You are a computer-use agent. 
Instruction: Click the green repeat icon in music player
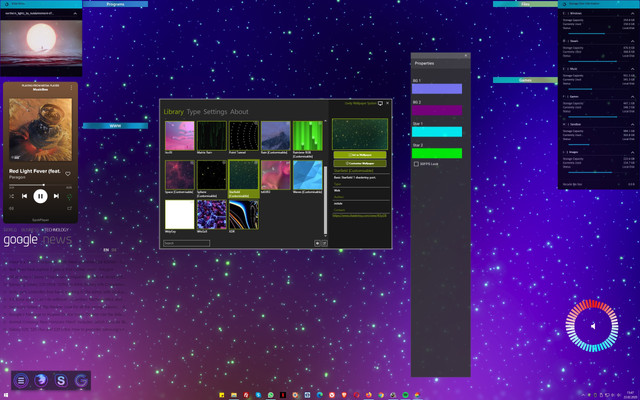coord(69,197)
